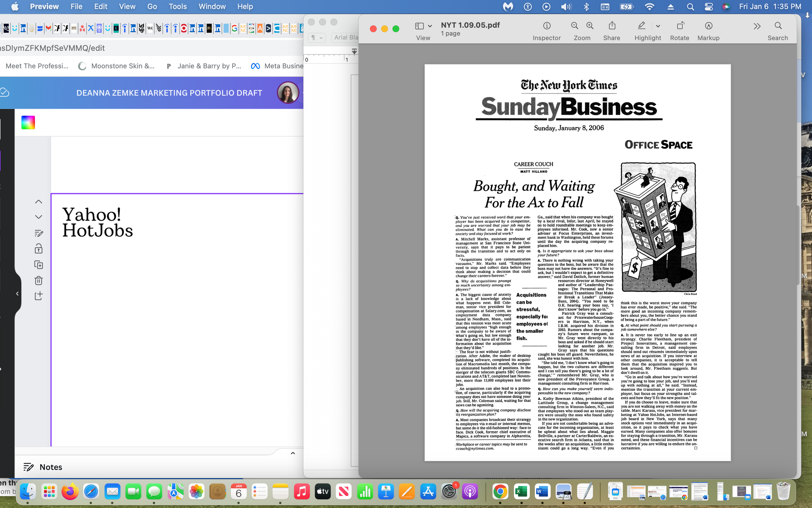Screen dimensions: 812x508
Task: Open the Tools menu
Action: (x=178, y=6)
